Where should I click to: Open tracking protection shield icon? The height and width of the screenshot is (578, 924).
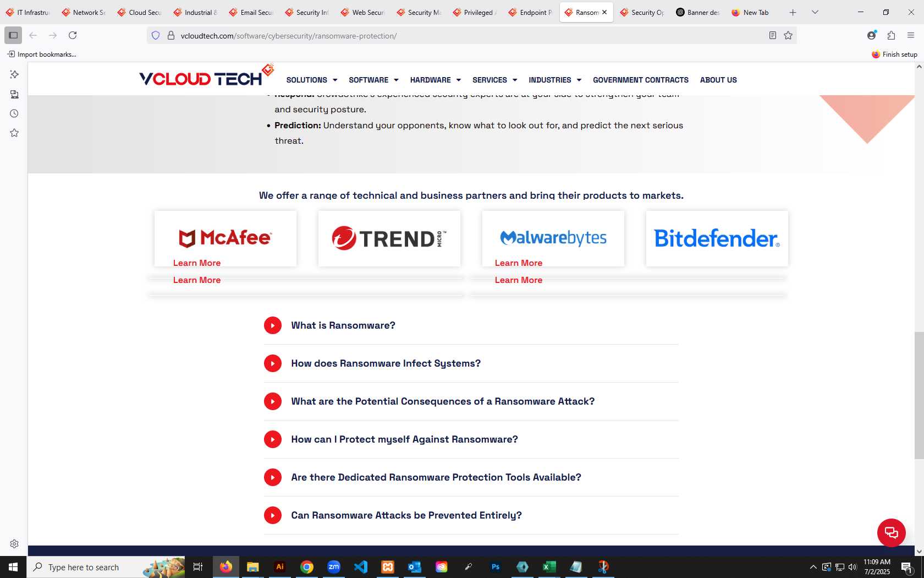click(x=156, y=35)
